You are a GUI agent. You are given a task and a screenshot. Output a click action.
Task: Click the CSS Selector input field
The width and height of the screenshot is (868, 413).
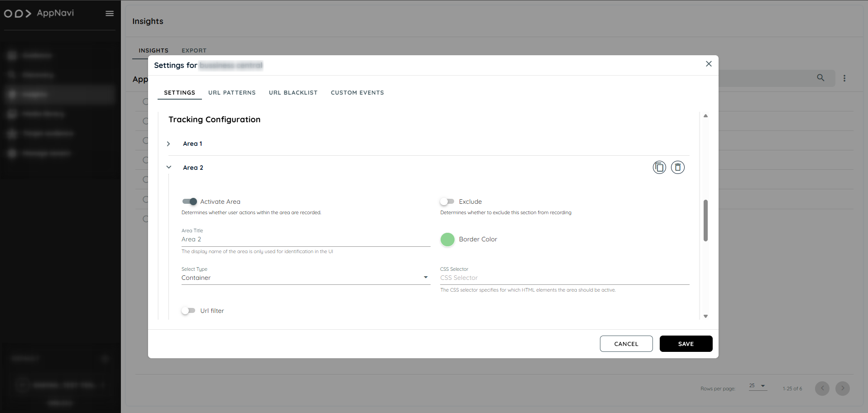coord(565,278)
